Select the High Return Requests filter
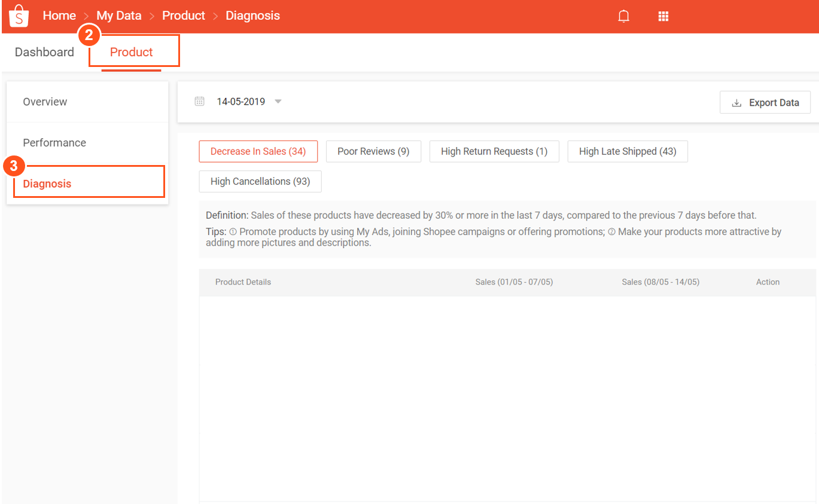This screenshot has height=504, width=819. point(494,151)
